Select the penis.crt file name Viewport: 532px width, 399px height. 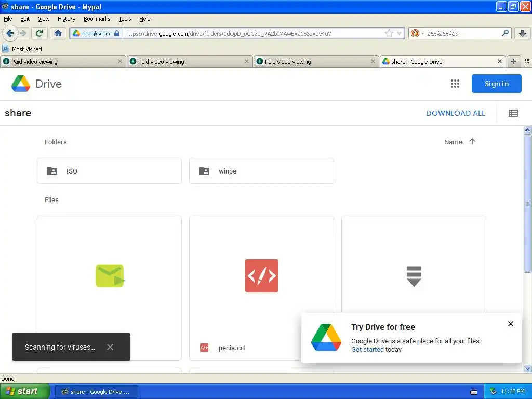coord(232,348)
